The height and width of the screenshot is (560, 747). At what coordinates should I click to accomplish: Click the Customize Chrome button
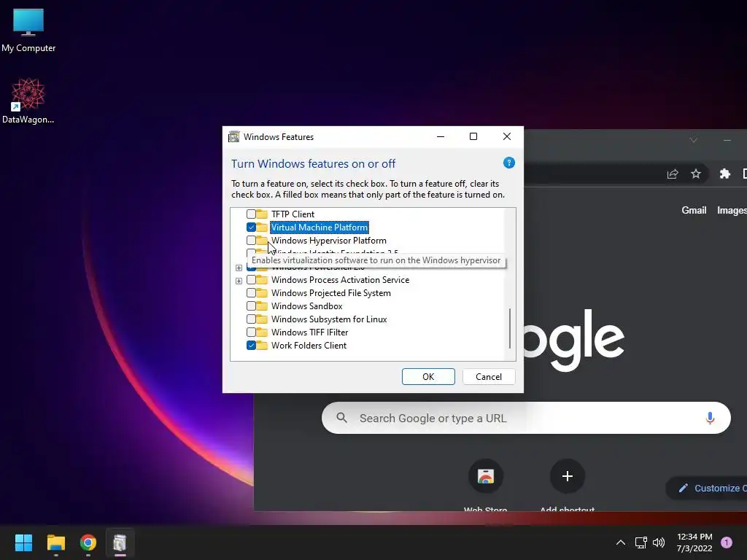coord(708,488)
